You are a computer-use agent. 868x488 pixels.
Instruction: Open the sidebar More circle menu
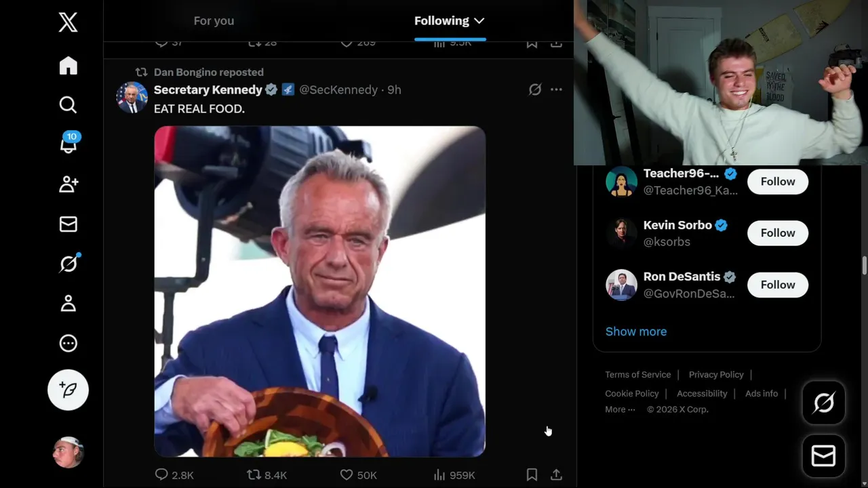tap(68, 343)
